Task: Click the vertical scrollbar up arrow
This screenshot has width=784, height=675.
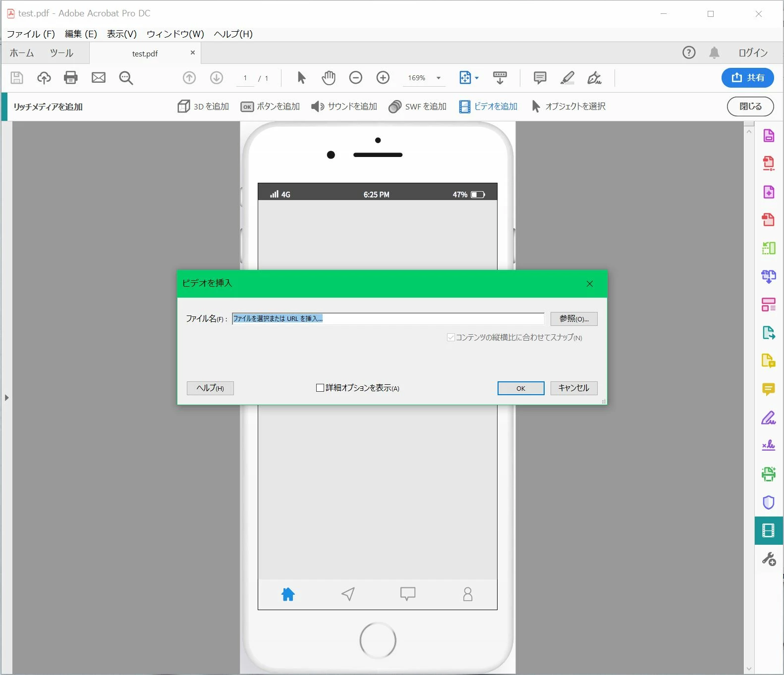Action: (x=749, y=131)
